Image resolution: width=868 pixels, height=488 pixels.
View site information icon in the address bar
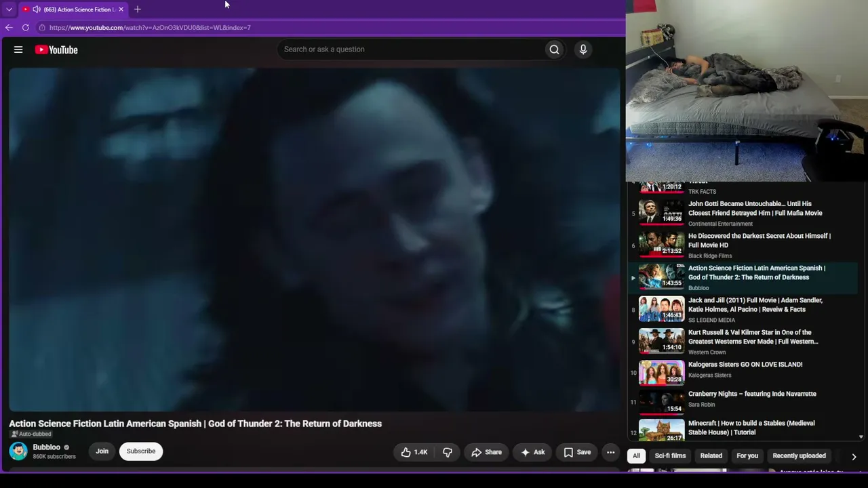(42, 28)
